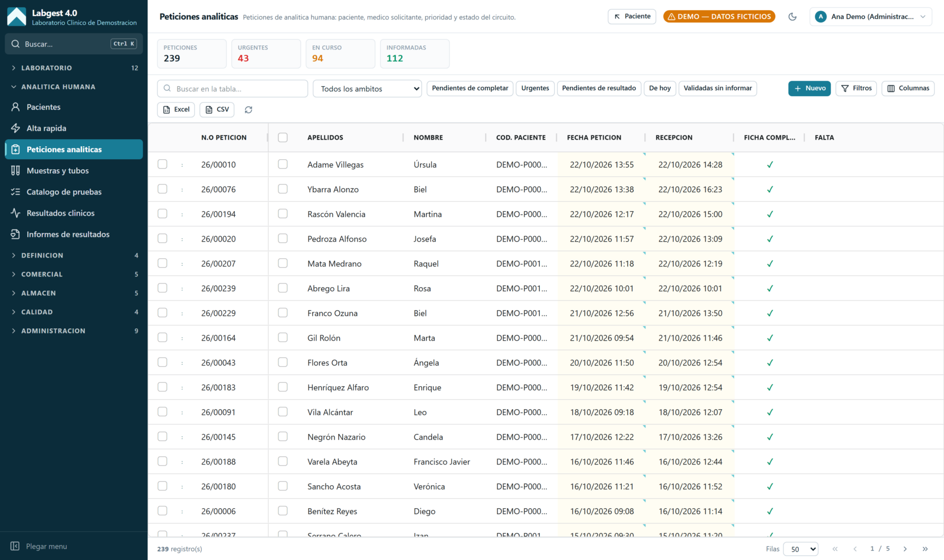Toggle dark mode with moon icon
944x560 pixels.
click(x=792, y=17)
